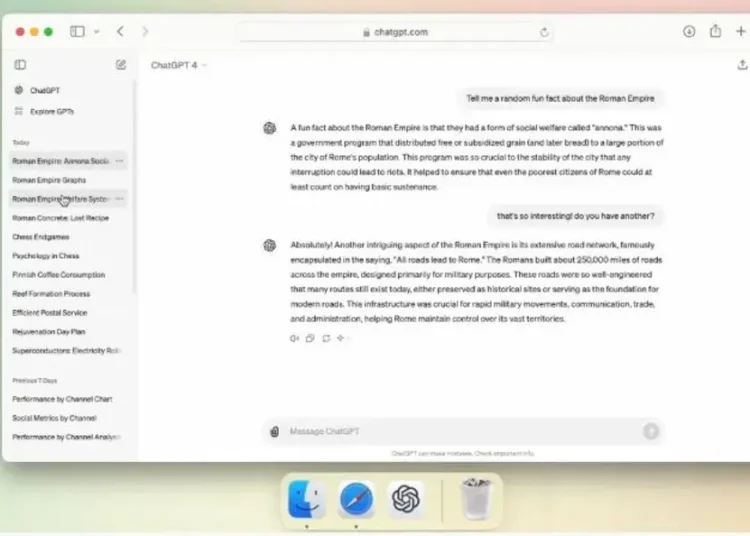Open options for the Welfare System chat
The image size is (750, 536).
(x=120, y=199)
